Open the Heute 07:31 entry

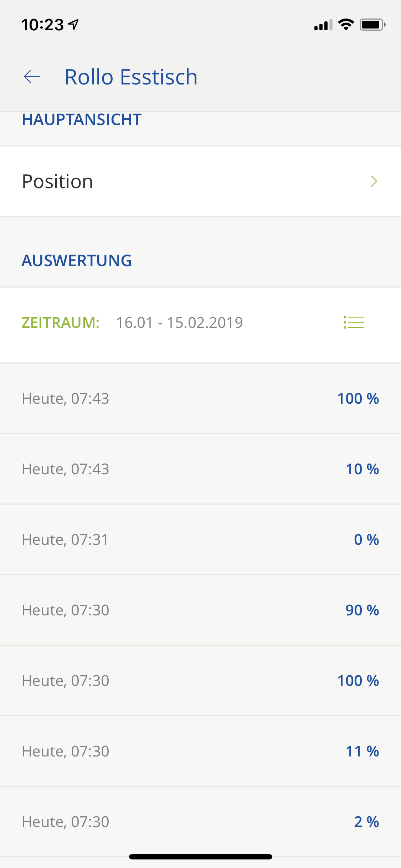tap(200, 539)
